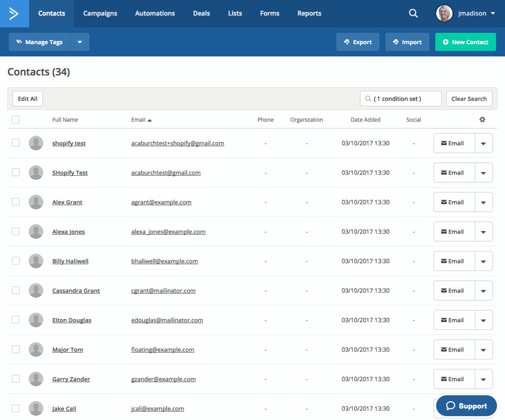Open the column settings gear icon
This screenshot has width=505, height=420.
point(483,120)
